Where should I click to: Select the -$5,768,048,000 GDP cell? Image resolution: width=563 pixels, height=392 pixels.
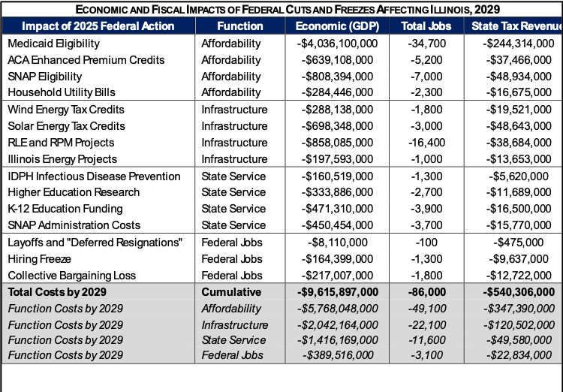(337, 309)
